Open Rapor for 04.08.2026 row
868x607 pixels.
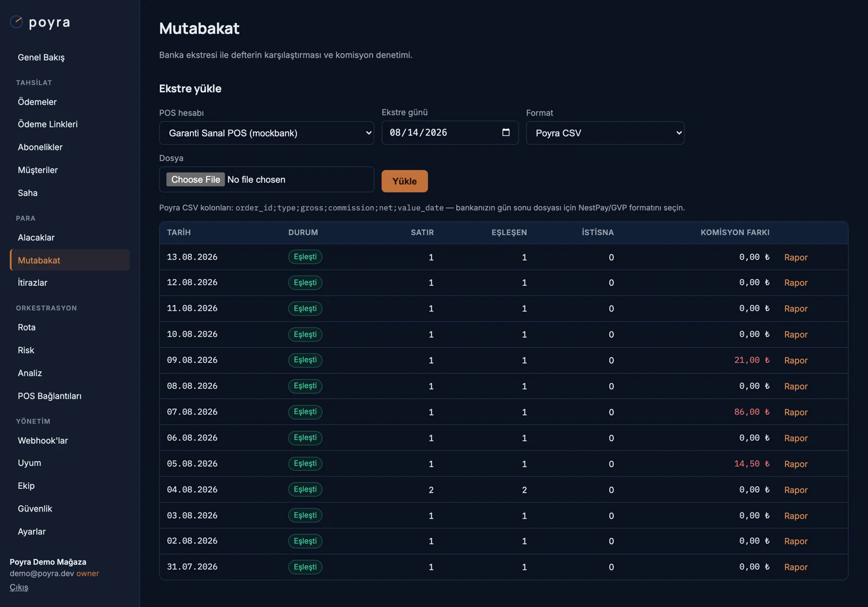(796, 490)
